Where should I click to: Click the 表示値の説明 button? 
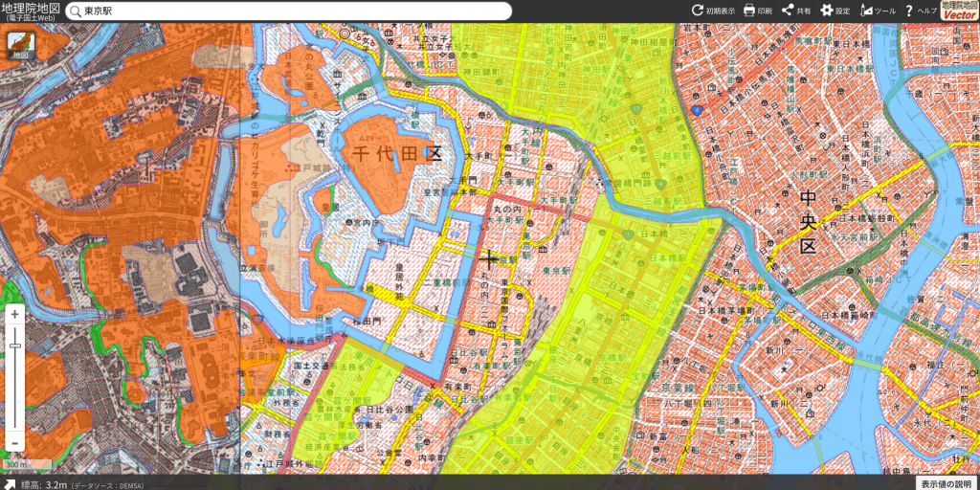[947, 482]
